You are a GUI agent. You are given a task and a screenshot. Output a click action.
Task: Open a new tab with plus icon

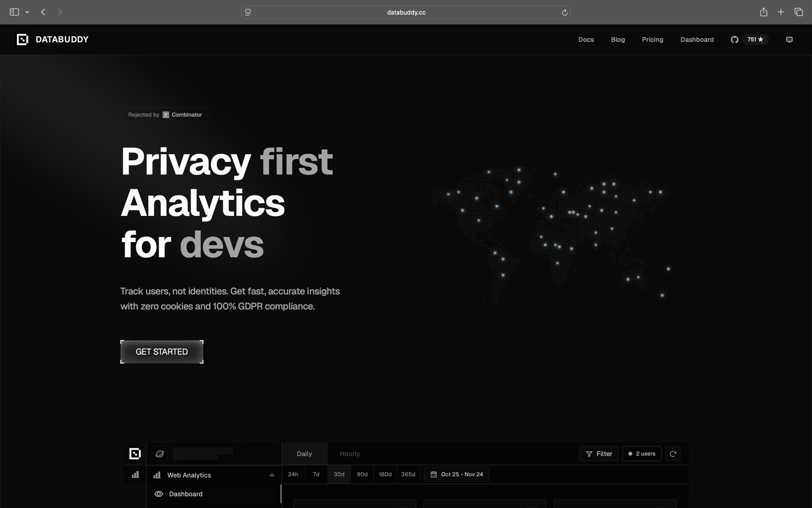tap(781, 12)
